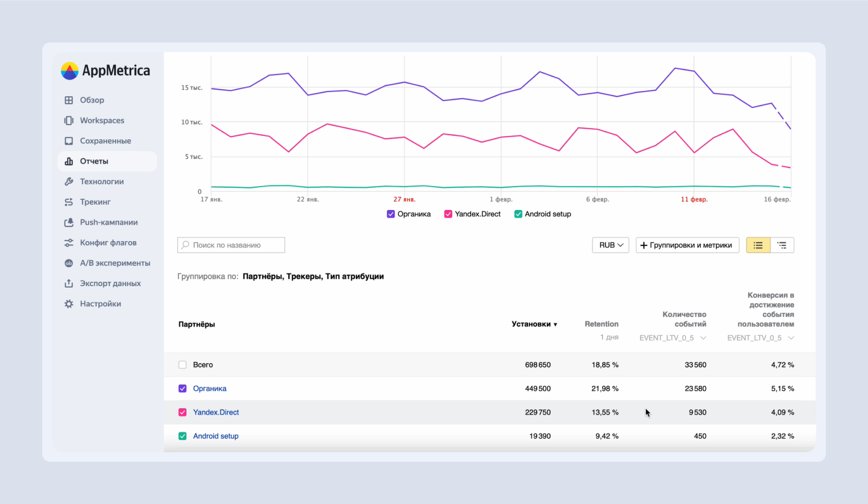Click the Группировки и метрики button
The width and height of the screenshot is (868, 504).
click(x=687, y=245)
